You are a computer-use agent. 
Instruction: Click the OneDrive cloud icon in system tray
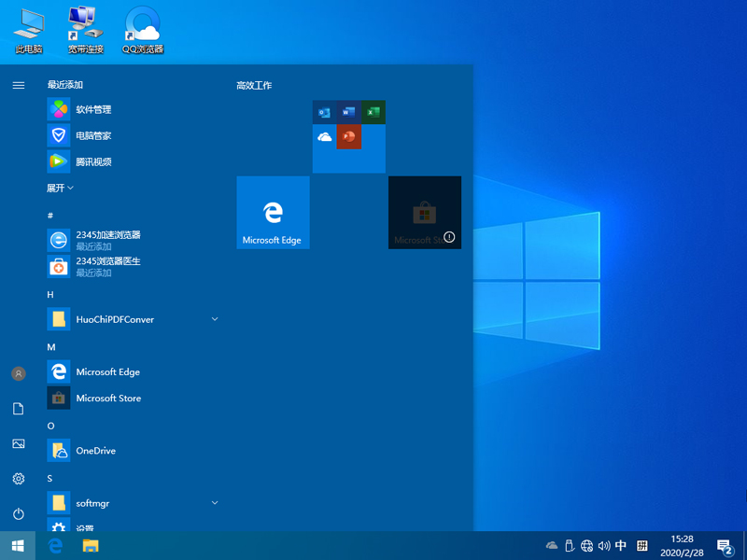(551, 545)
